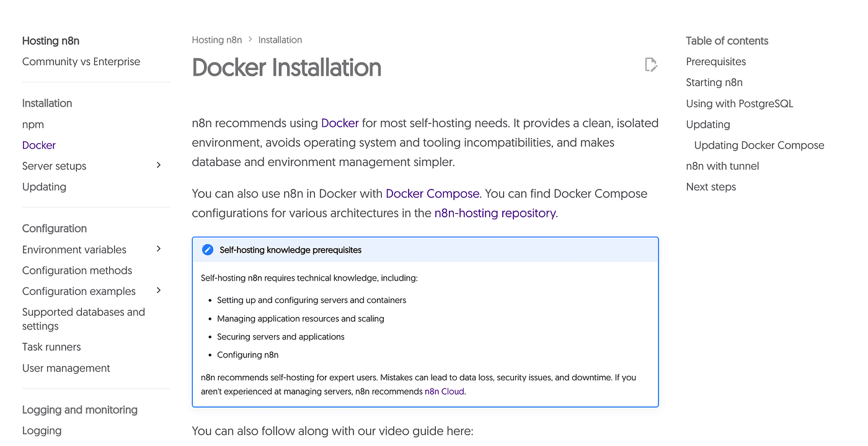Viewport: 868px width, 446px height.
Task: Follow the n8n-hosting repository link
Action: [x=495, y=213]
